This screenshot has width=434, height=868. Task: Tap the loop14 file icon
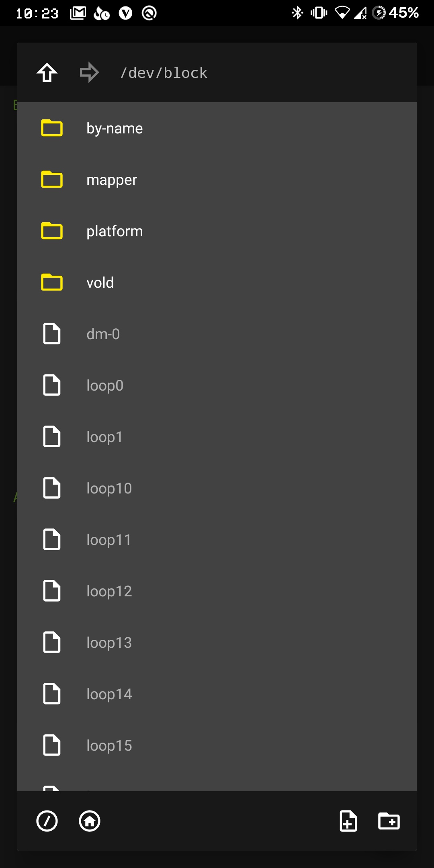click(52, 694)
